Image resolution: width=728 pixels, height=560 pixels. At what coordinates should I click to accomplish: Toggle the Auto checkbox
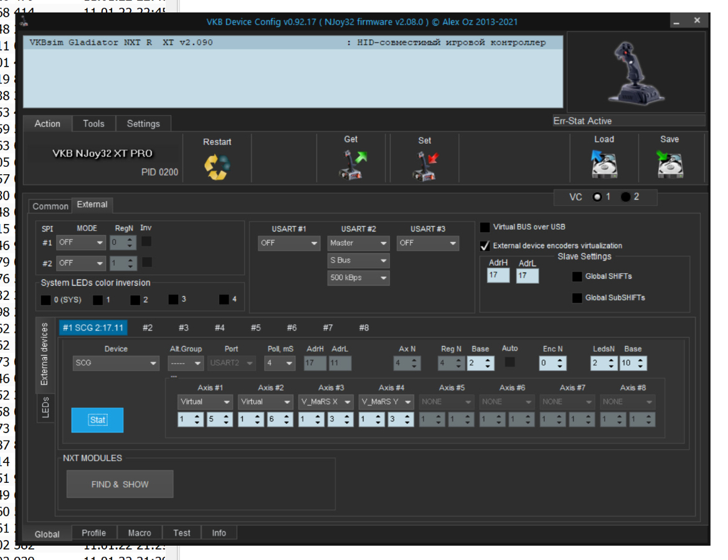[x=510, y=362]
